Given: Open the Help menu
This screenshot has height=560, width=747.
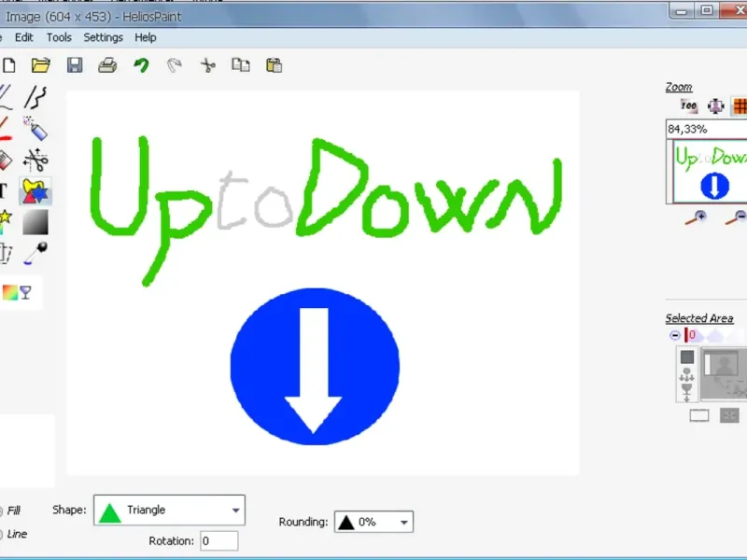Looking at the screenshot, I should 146,37.
